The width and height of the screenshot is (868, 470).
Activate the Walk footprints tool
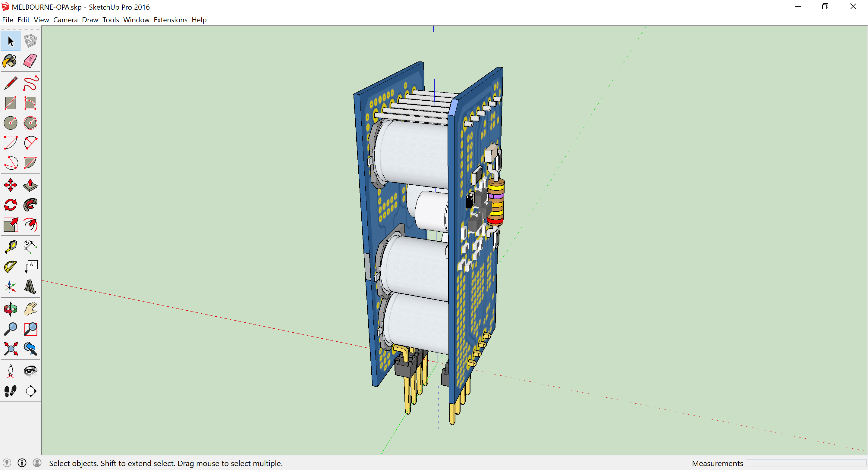(11, 391)
